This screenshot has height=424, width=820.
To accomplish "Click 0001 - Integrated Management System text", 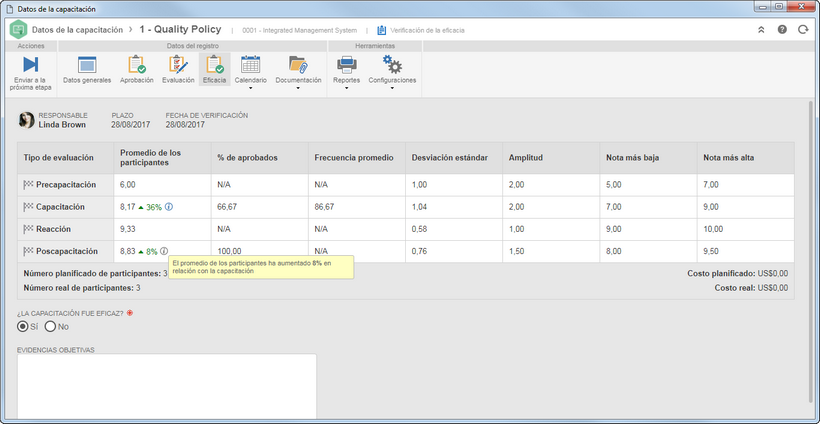I will 300,30.
